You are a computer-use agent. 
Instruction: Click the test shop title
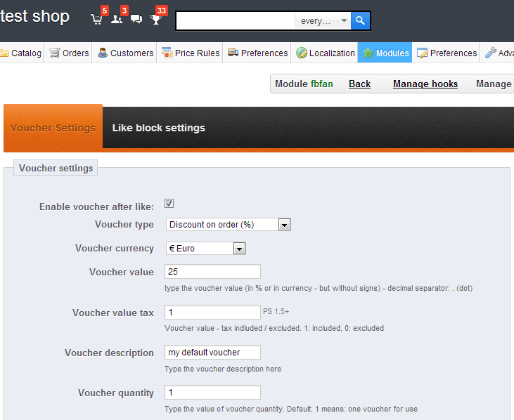point(34,16)
